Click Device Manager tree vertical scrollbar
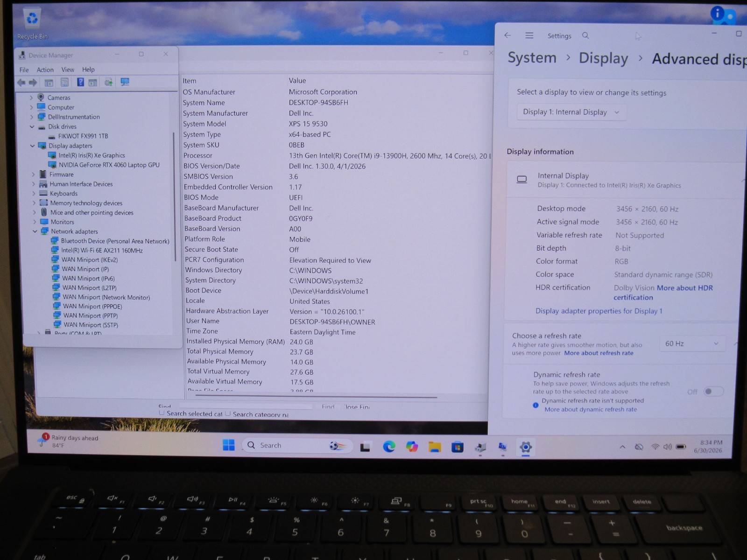Viewport: 747px width, 560px height. 174,196
